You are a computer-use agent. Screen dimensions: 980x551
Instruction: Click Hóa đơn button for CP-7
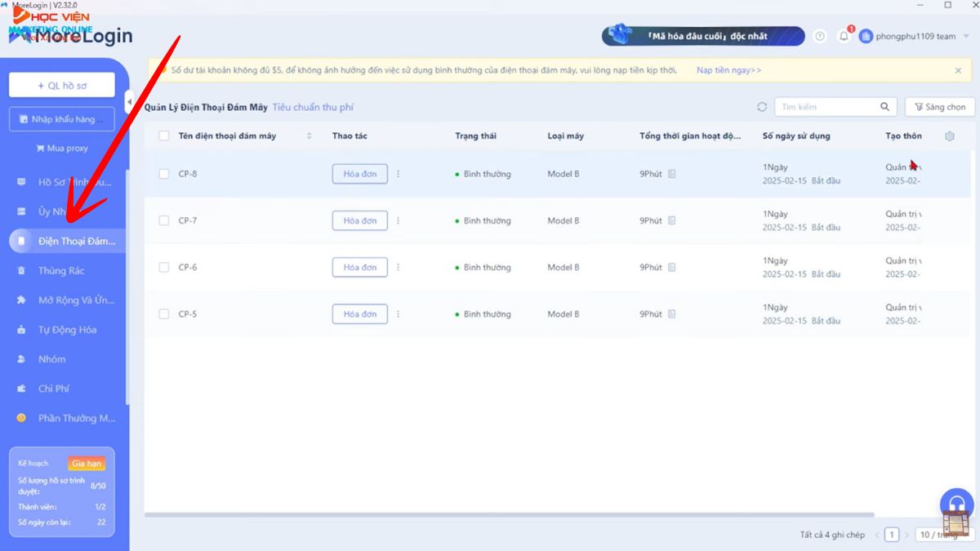coord(360,220)
